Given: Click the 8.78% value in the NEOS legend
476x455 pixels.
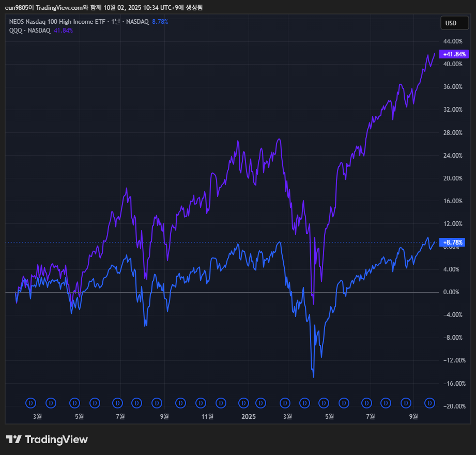Looking at the screenshot, I should click(x=160, y=22).
